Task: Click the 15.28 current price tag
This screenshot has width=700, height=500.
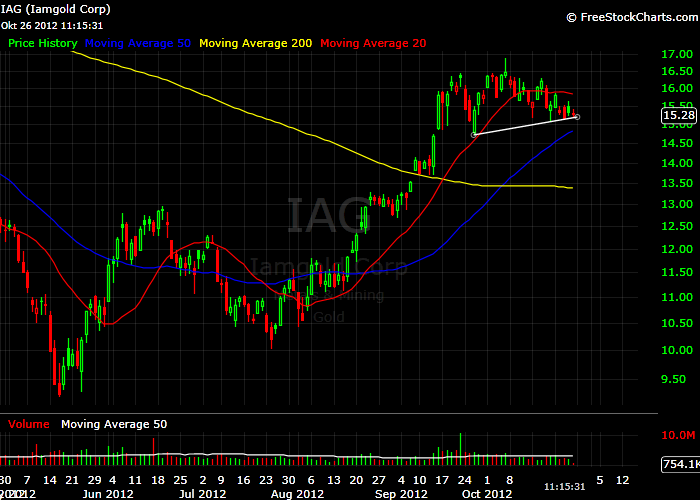Action: point(679,116)
